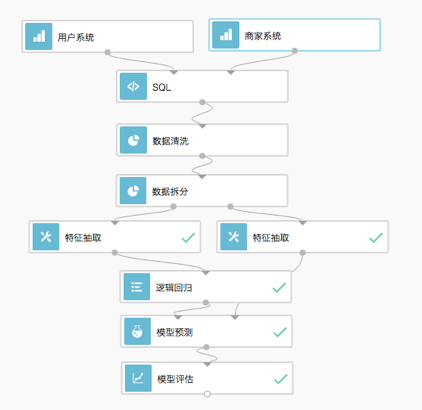Select the 用户系统 node label

(x=76, y=37)
